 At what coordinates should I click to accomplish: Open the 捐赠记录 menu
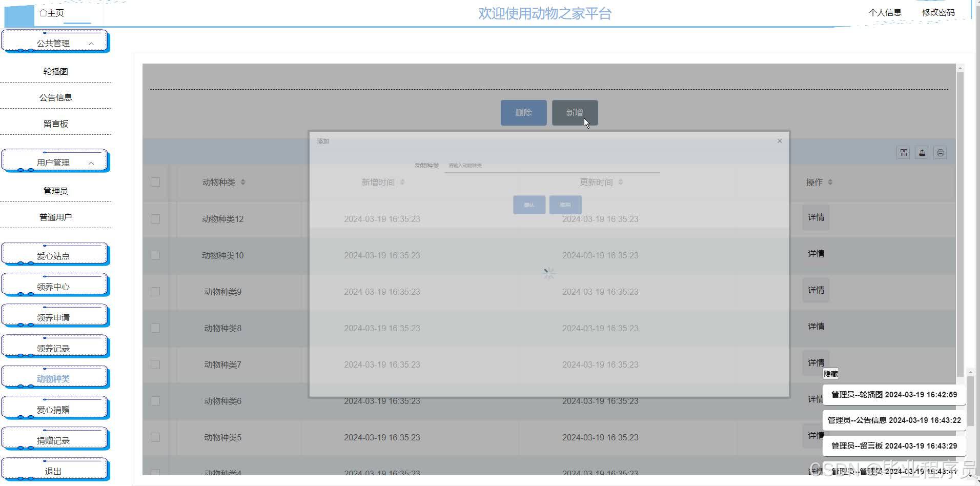click(55, 439)
